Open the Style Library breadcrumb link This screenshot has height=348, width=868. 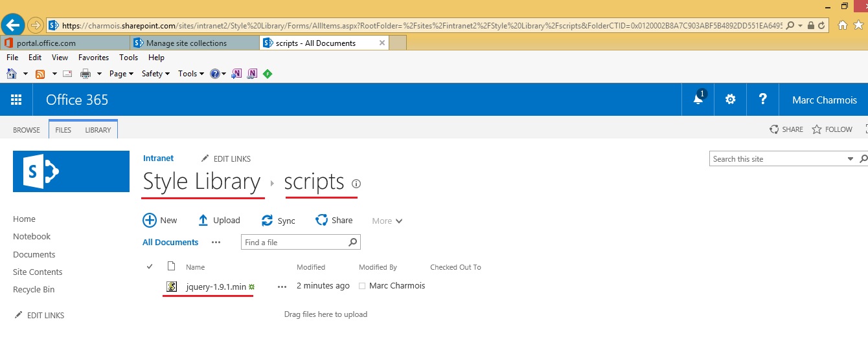pyautogui.click(x=201, y=182)
